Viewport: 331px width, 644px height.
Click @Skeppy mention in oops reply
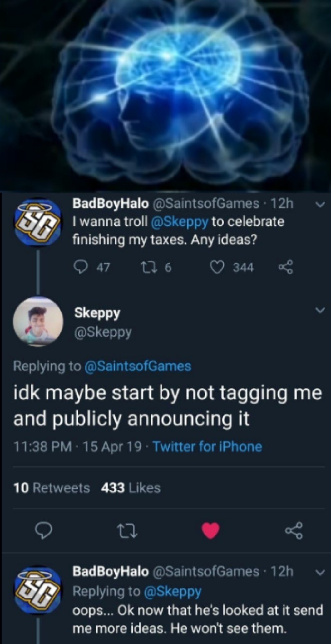click(x=172, y=591)
